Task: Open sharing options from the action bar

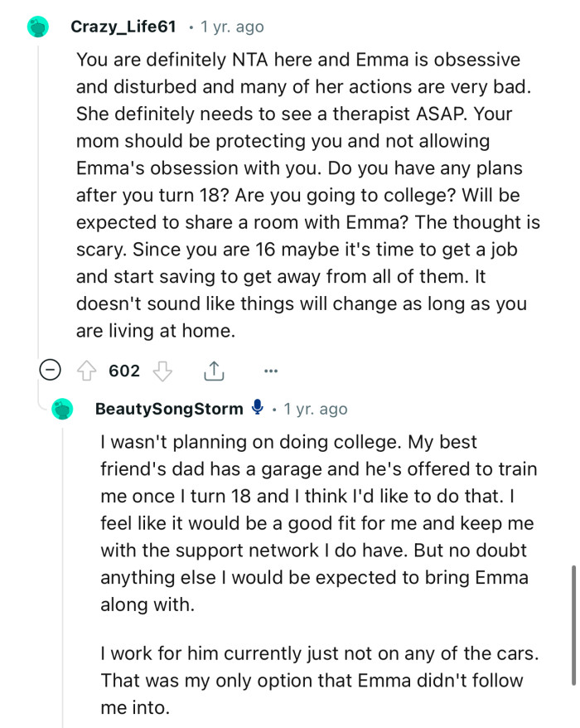Action: click(x=214, y=371)
